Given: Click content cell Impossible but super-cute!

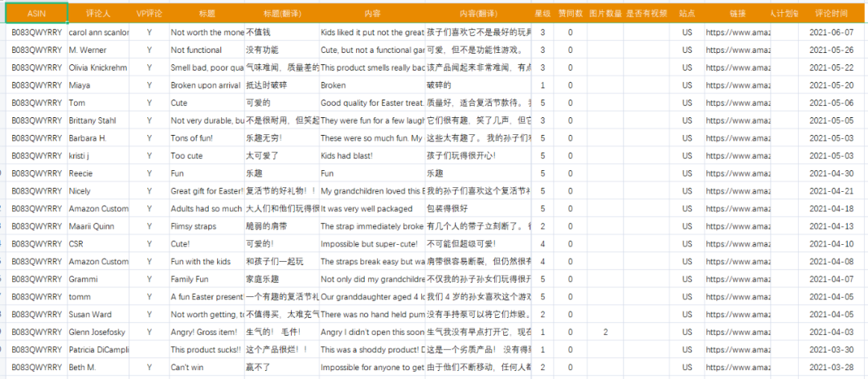Looking at the screenshot, I should click(373, 243).
